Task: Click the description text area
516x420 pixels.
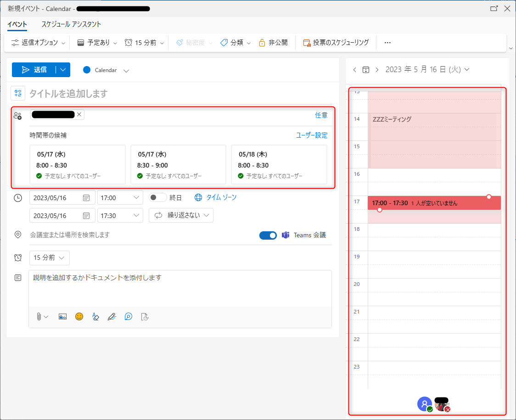Action: tap(180, 288)
